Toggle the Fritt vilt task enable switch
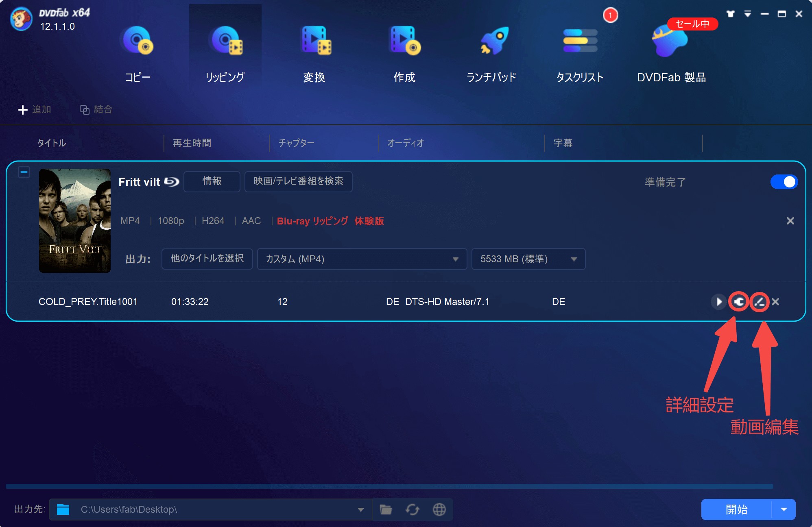This screenshot has height=527, width=812. 784,182
